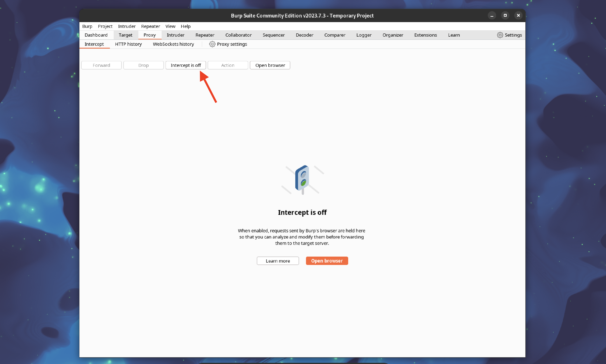Click the Proxy settings gear icon
606x364 pixels.
[x=212, y=44]
